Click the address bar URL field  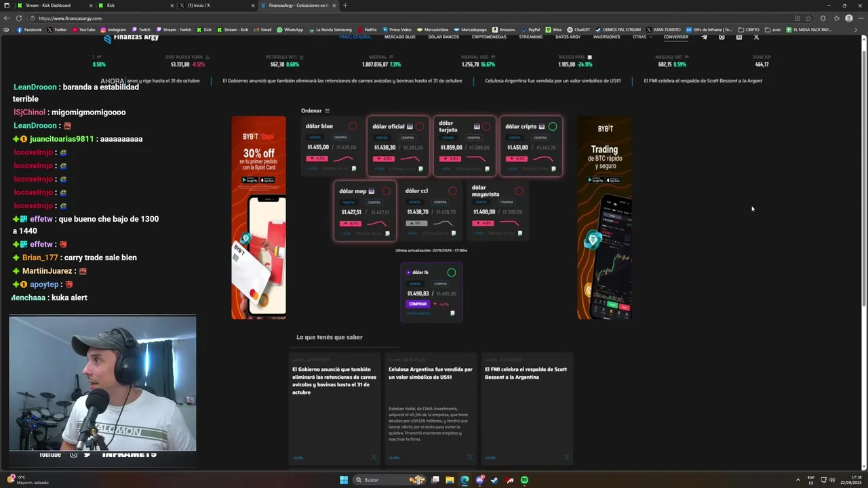pos(407,18)
